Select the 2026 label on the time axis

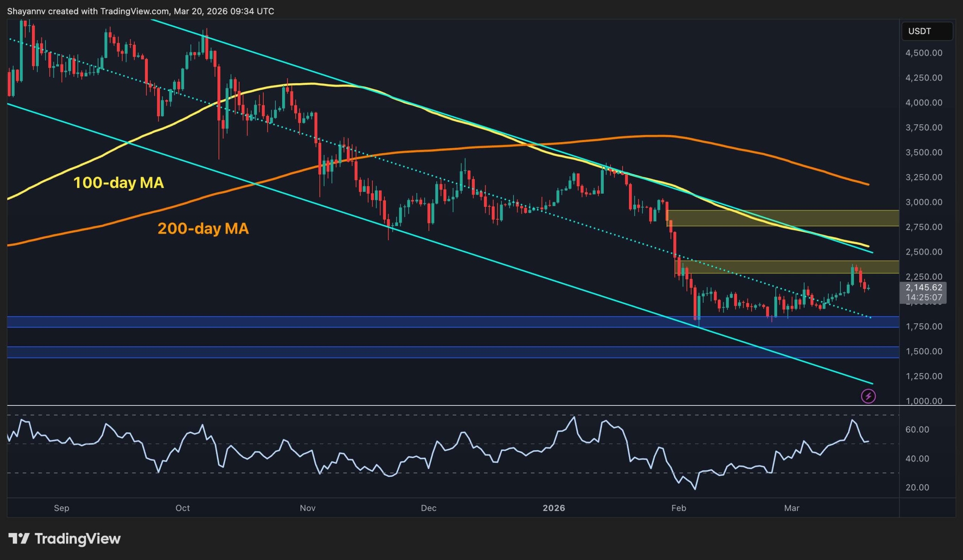(x=554, y=508)
